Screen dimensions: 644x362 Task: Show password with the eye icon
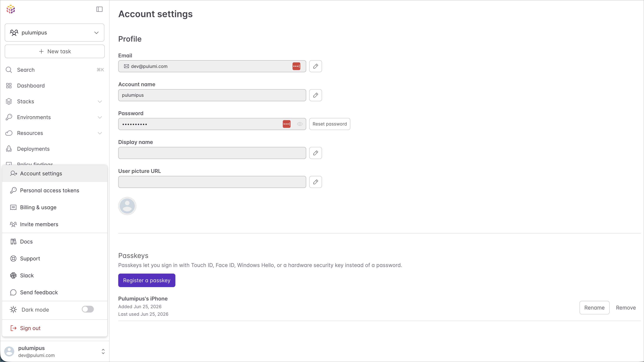click(300, 124)
